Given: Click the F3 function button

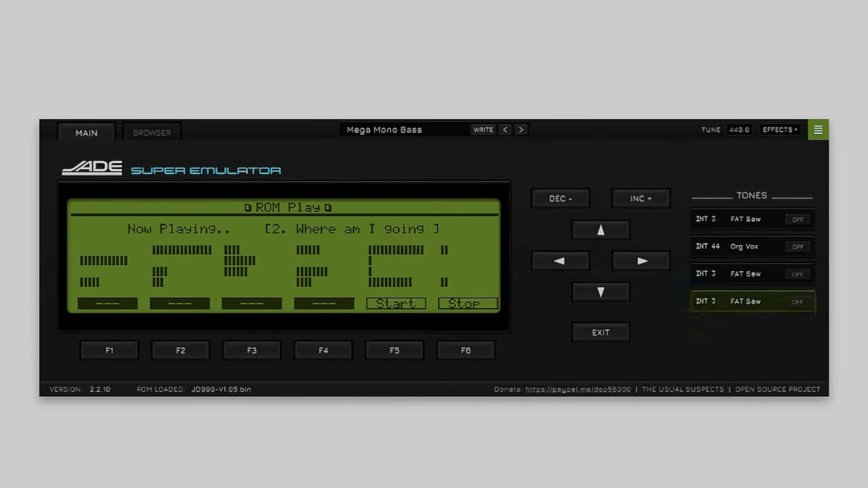Looking at the screenshot, I should tap(252, 350).
